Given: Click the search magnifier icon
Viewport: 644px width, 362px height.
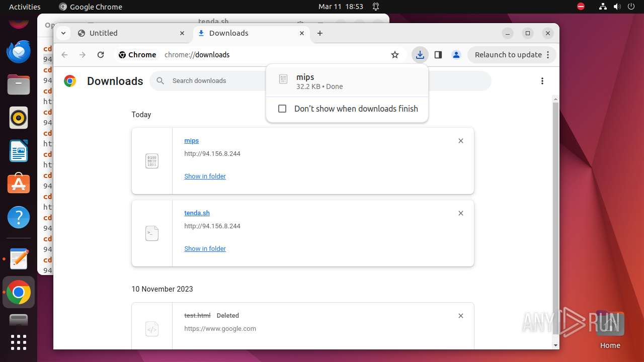Looking at the screenshot, I should tap(160, 81).
